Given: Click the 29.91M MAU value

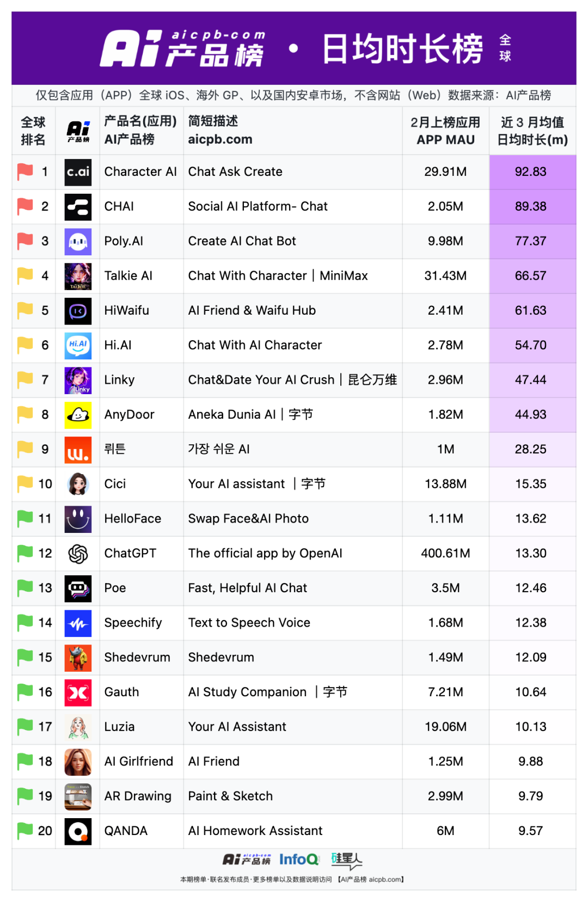Looking at the screenshot, I should [445, 172].
